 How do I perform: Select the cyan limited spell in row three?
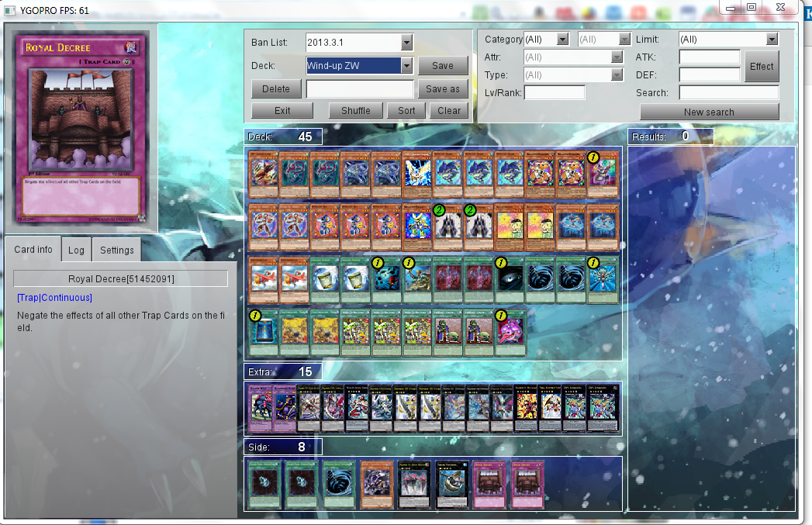point(603,280)
